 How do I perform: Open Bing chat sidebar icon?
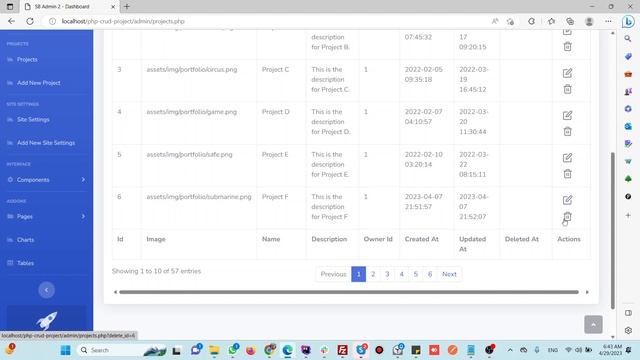click(628, 21)
